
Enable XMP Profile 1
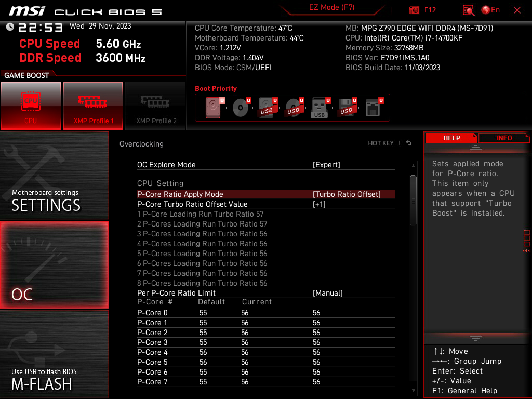pyautogui.click(x=93, y=106)
